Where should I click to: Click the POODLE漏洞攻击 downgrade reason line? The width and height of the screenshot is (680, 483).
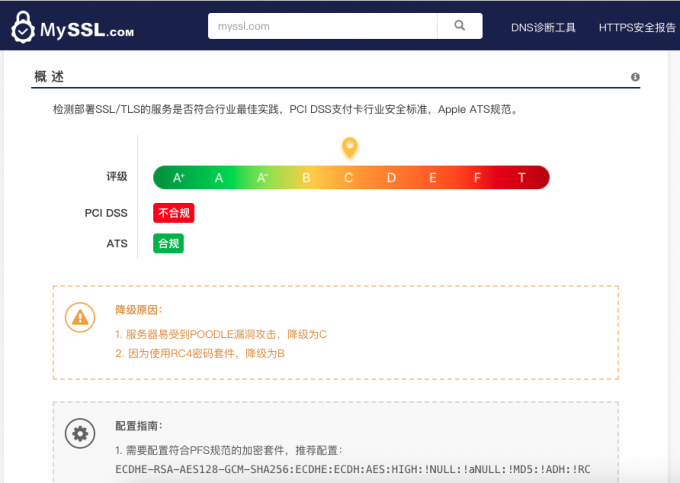click(221, 334)
